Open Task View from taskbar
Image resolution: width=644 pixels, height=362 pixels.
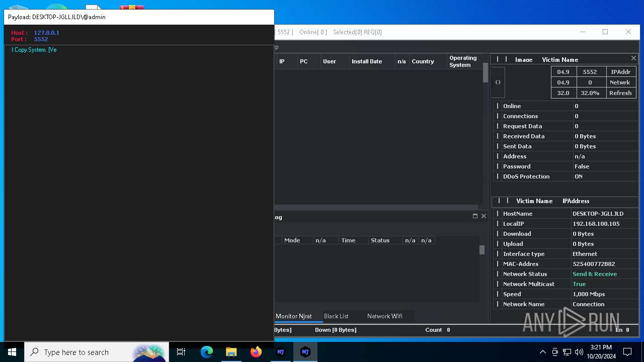pos(181,352)
